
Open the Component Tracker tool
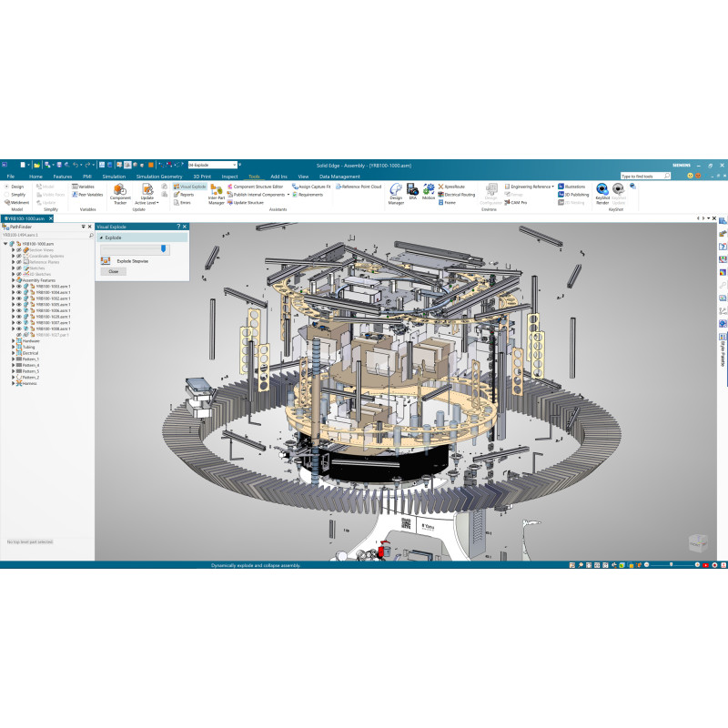pos(120,192)
